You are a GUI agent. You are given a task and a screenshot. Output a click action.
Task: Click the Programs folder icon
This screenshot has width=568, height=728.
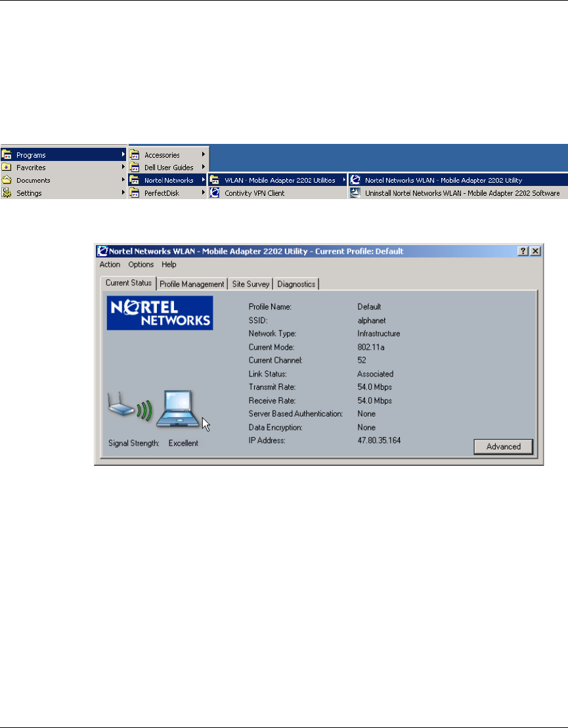pyautogui.click(x=7, y=154)
